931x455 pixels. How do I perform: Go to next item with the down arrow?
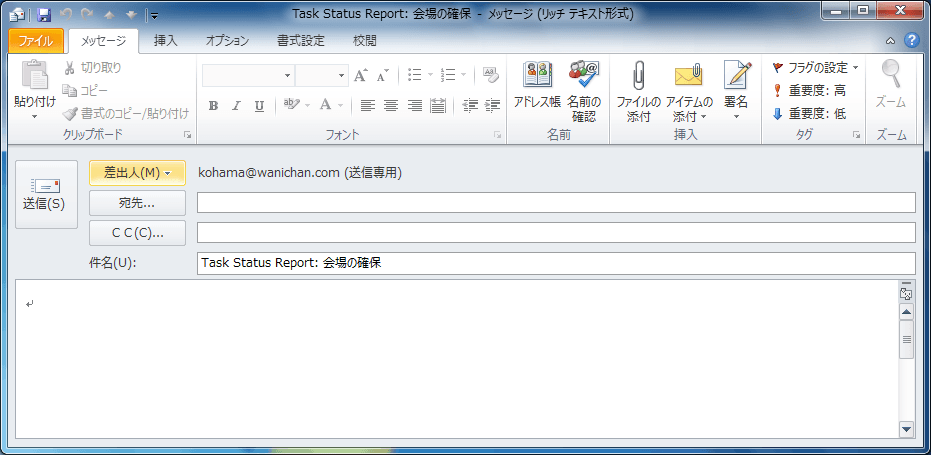pos(131,14)
